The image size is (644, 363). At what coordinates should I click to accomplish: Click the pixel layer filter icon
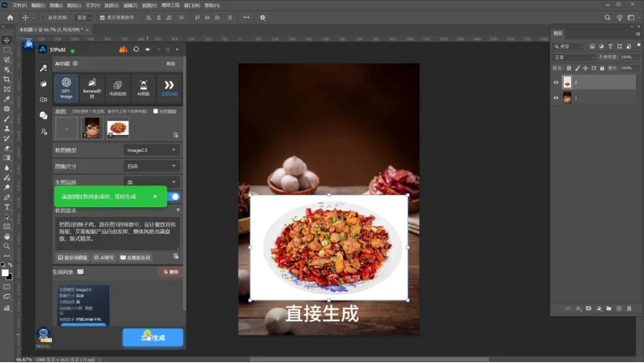click(x=592, y=46)
